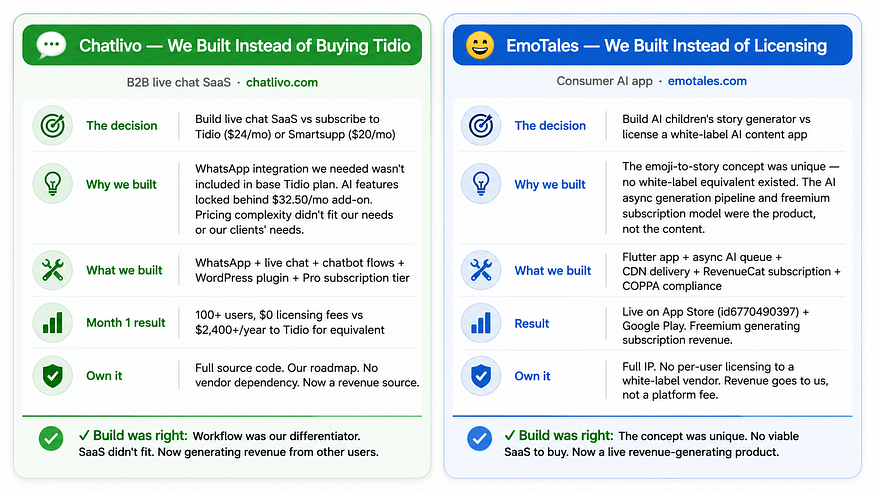The image size is (875, 492).
Task: Click the green bar chart Month 1 result icon
Action: [x=52, y=322]
